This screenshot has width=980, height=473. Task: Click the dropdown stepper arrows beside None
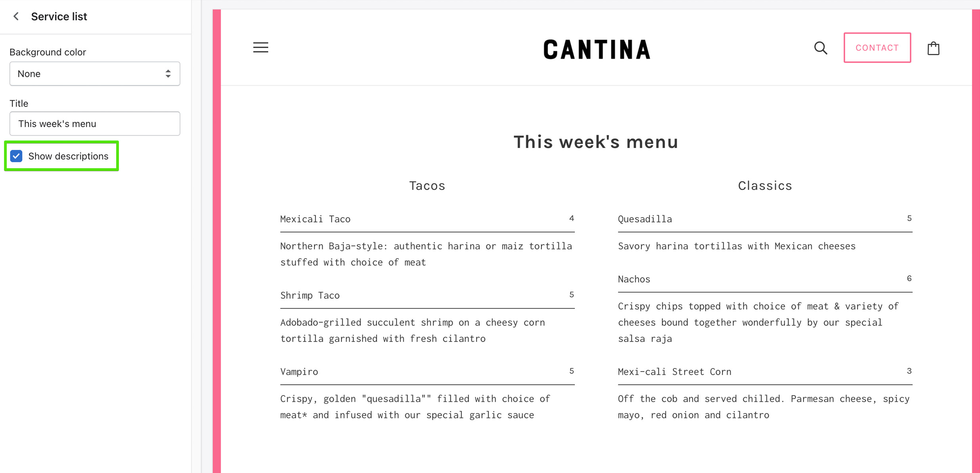167,73
